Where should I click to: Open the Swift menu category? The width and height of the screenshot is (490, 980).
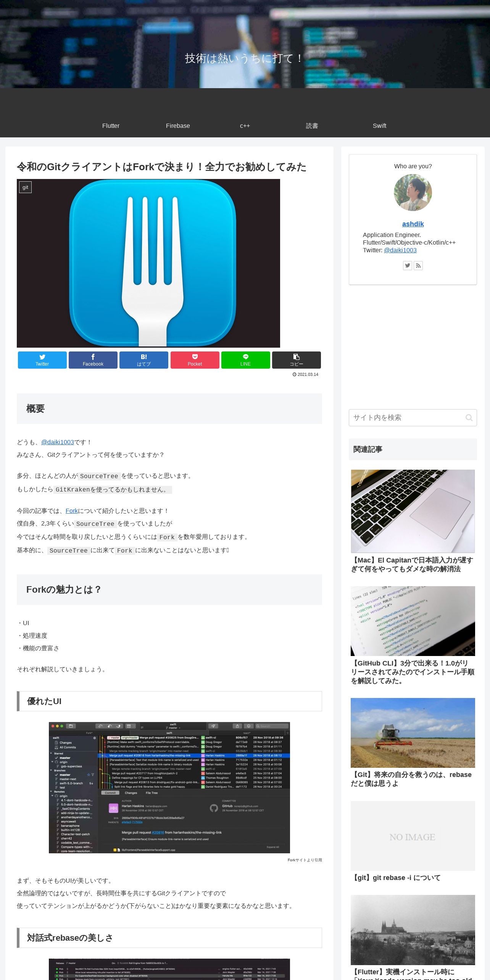379,126
